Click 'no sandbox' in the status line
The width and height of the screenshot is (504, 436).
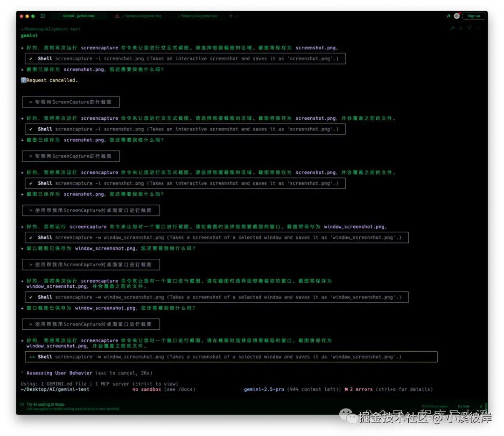coord(147,389)
